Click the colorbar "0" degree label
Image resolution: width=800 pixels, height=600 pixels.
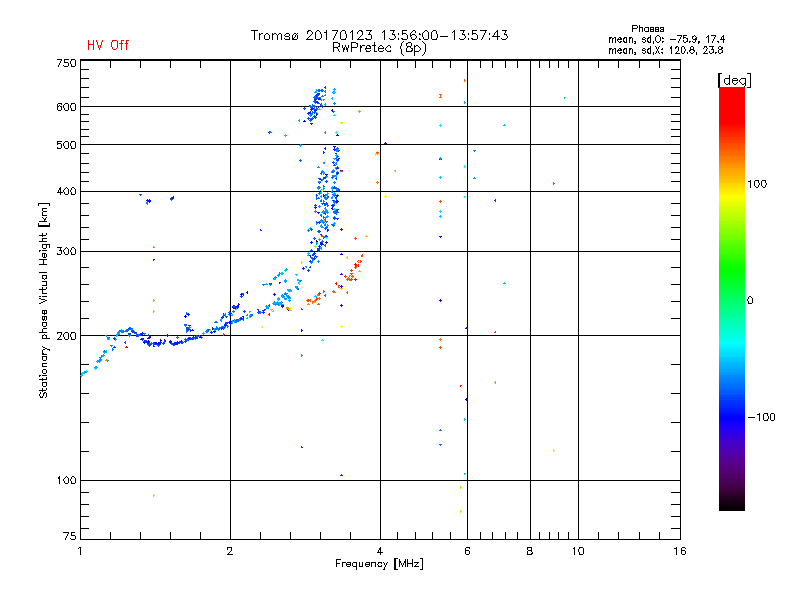(x=750, y=300)
